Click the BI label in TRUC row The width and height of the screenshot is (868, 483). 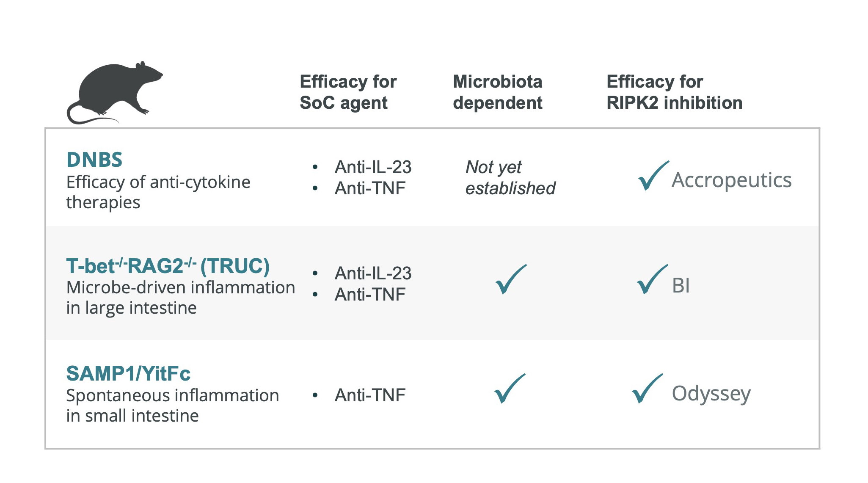[681, 285]
